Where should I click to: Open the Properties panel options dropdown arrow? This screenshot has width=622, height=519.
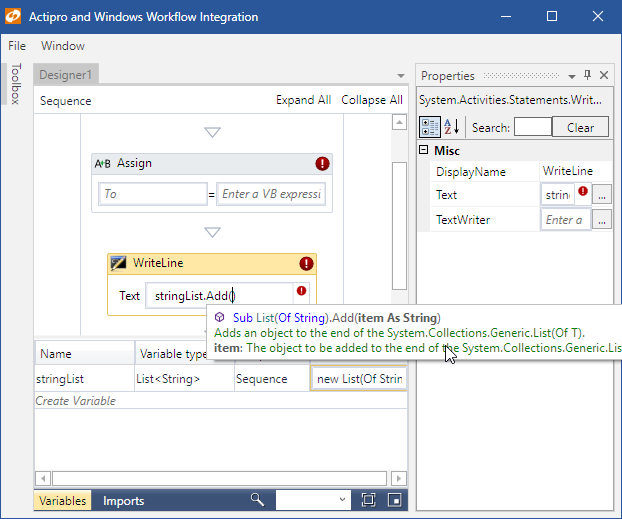click(572, 76)
